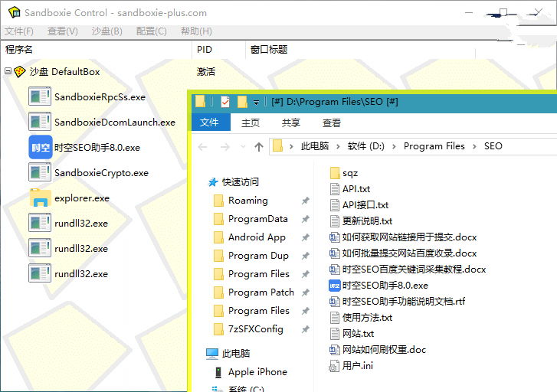557x392 pixels.
Task: Open the 文件(F) menu in Sandboxie Control
Action: click(x=19, y=31)
